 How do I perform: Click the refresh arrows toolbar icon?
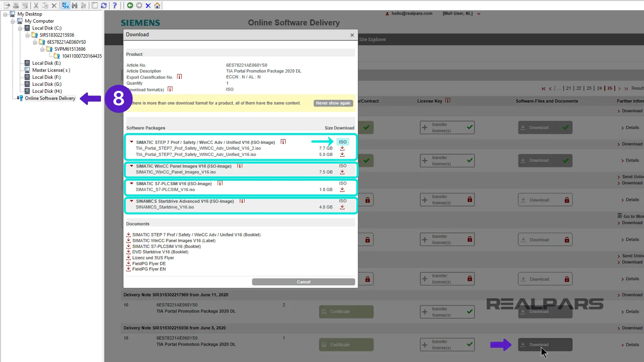104,5
